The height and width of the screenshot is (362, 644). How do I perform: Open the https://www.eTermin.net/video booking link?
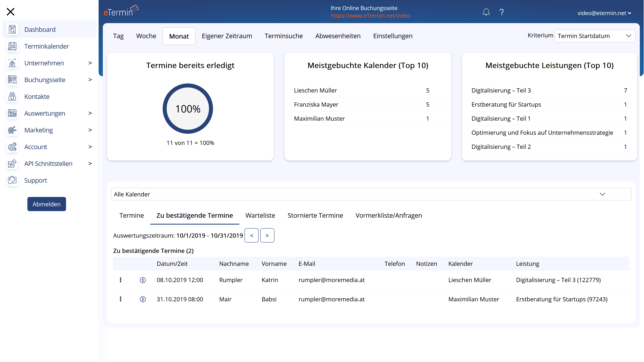(x=370, y=16)
